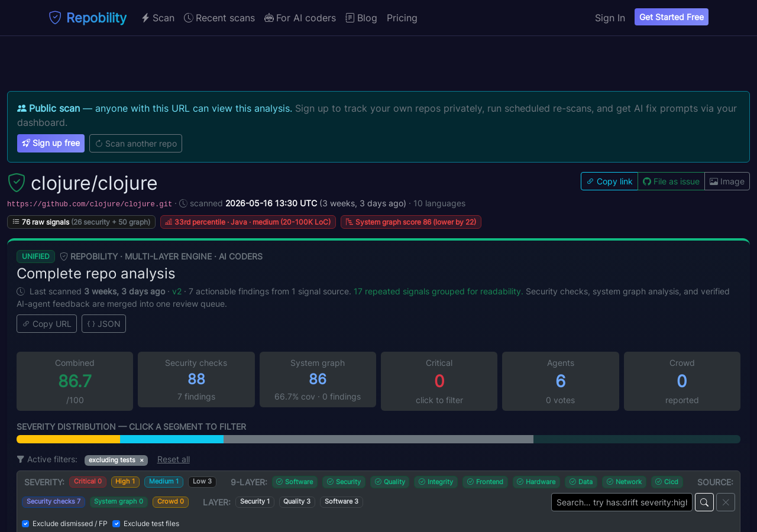Filter by System graph 0 source
This screenshot has height=532, width=757.
coord(119,502)
